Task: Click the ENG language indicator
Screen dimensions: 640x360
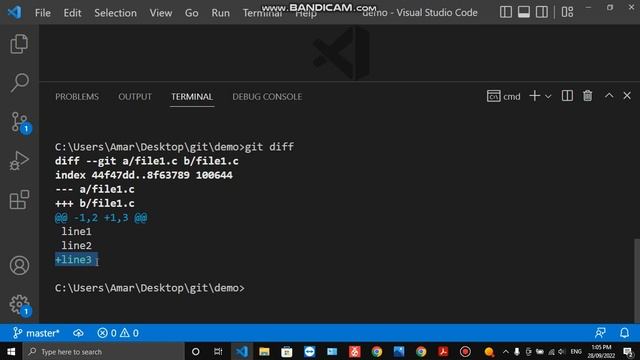Action: tap(576, 351)
